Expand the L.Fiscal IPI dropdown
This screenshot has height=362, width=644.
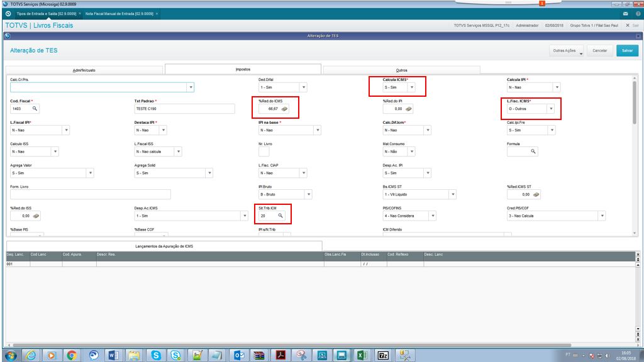point(66,130)
